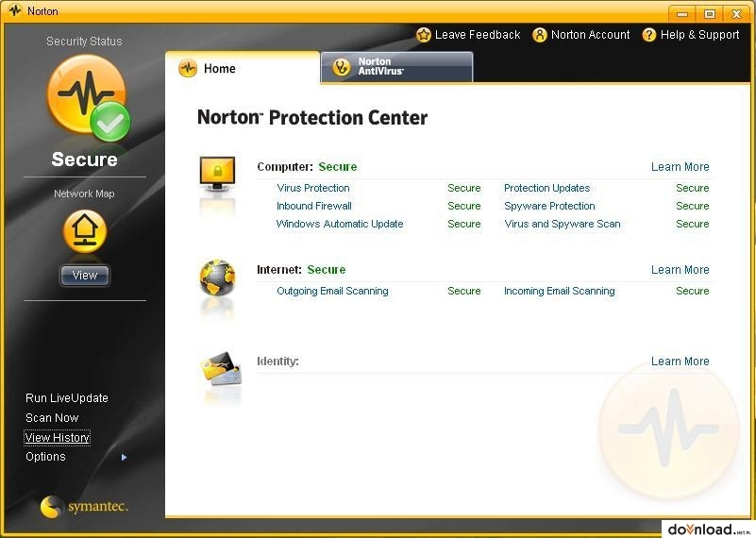The image size is (756, 538).
Task: Select Virus Protection item
Action: tap(313, 188)
